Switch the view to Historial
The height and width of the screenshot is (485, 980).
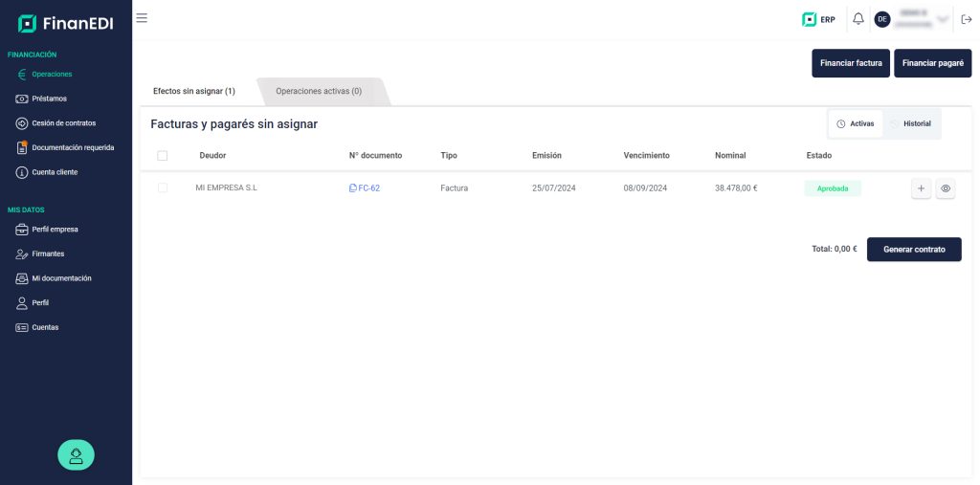pos(911,123)
